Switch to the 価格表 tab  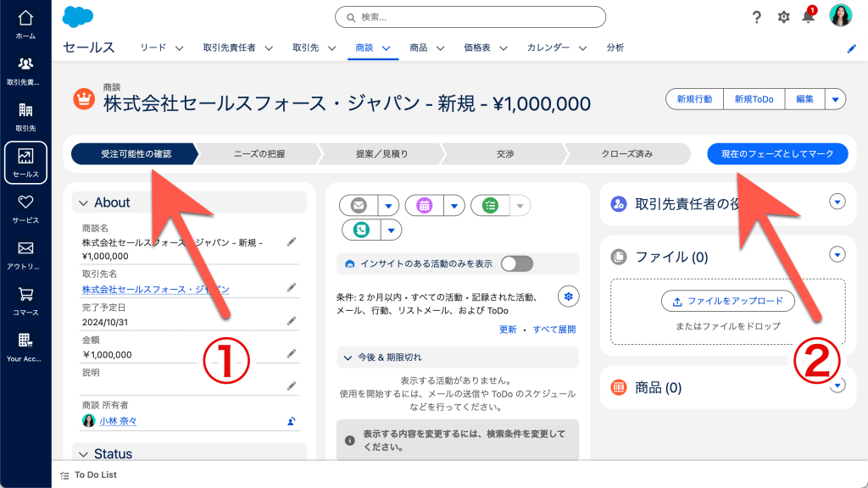477,47
